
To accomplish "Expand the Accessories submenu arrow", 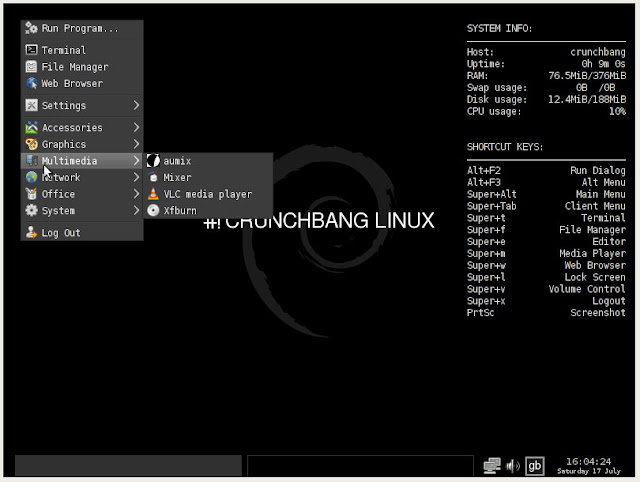I will pyautogui.click(x=136, y=127).
